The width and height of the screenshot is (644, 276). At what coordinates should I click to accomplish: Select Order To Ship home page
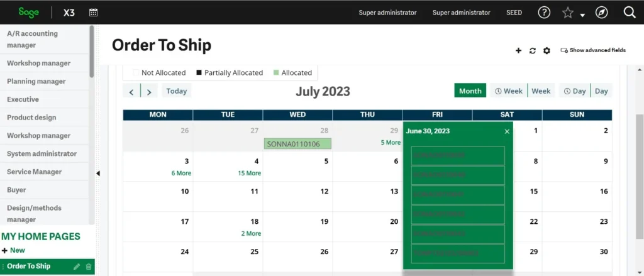point(28,266)
